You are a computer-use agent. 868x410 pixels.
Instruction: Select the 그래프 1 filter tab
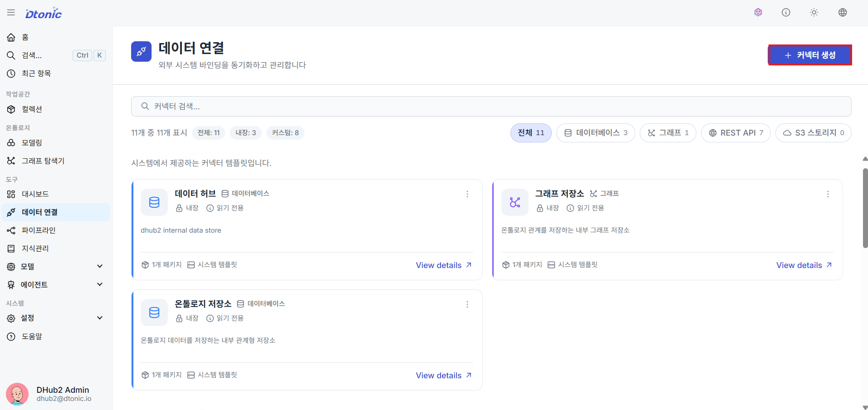click(x=668, y=133)
